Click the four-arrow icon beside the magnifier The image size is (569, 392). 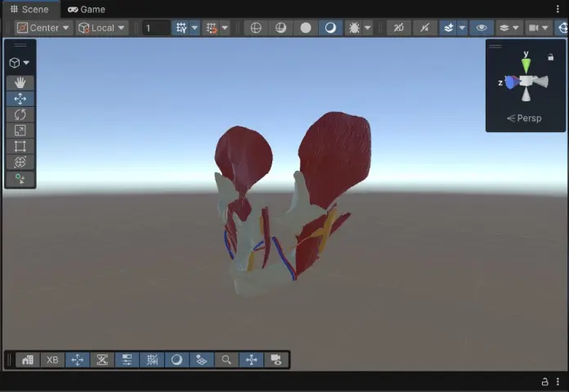click(x=252, y=359)
